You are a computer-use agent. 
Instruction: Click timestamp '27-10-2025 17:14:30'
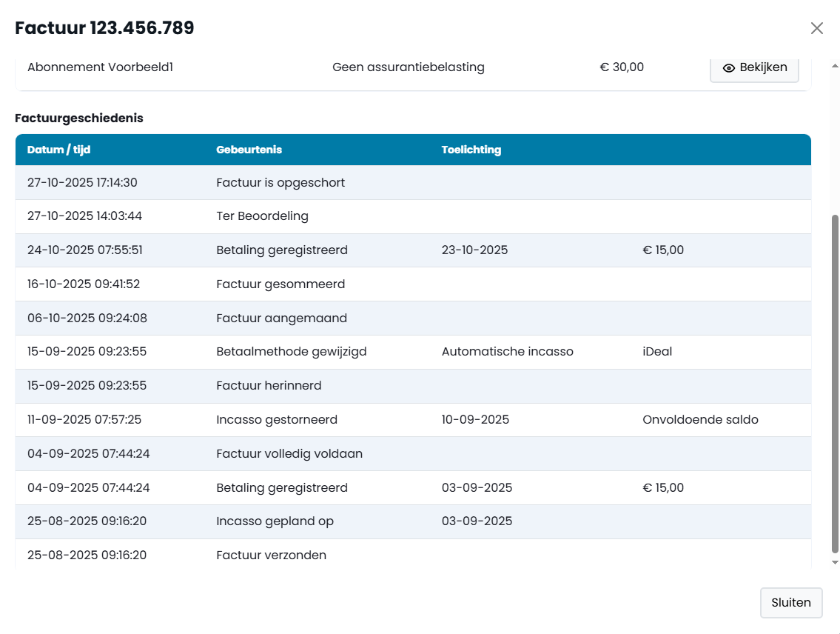pos(82,183)
